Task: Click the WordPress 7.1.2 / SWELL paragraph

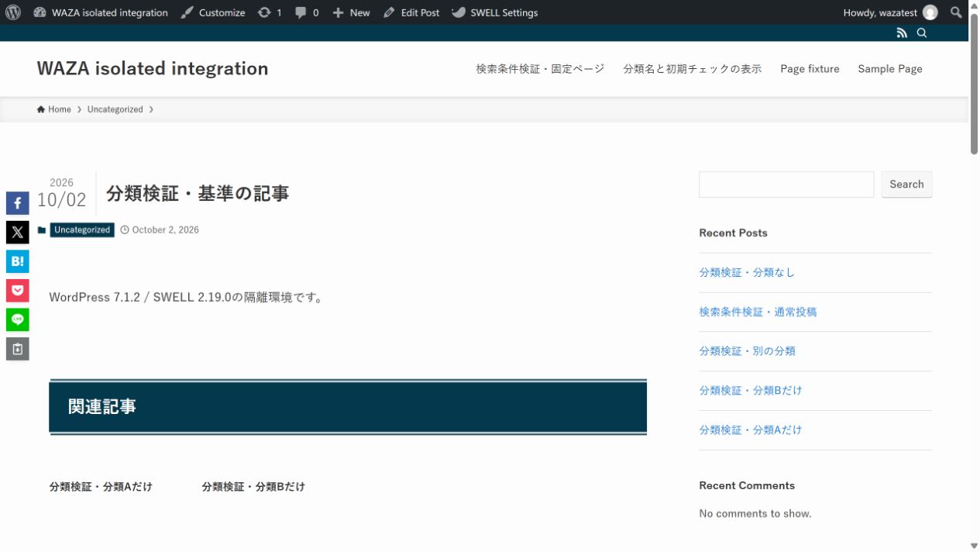Action: [186, 297]
